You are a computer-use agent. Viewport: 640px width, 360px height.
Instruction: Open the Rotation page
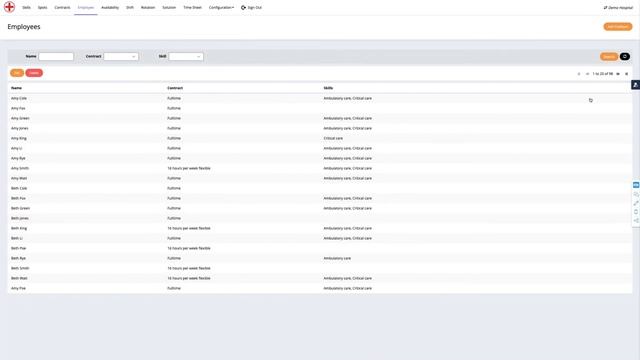148,7
